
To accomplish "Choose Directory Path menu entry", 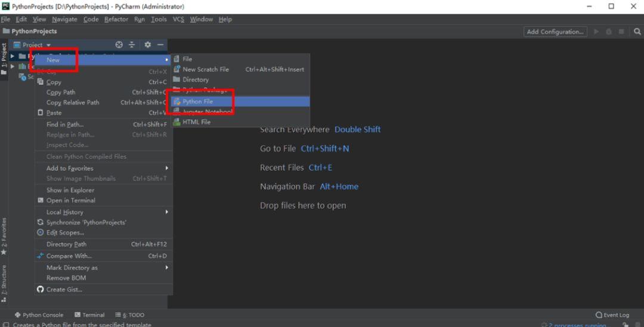I will [104, 244].
